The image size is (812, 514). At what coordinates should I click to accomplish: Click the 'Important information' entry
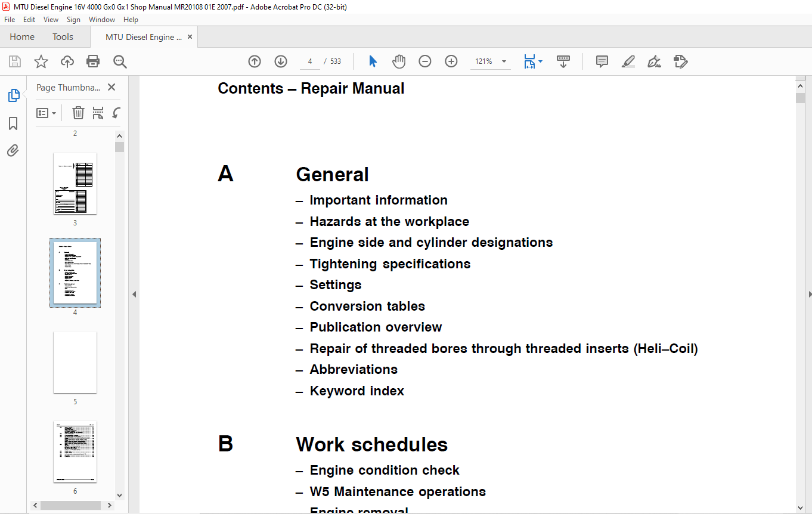click(379, 200)
